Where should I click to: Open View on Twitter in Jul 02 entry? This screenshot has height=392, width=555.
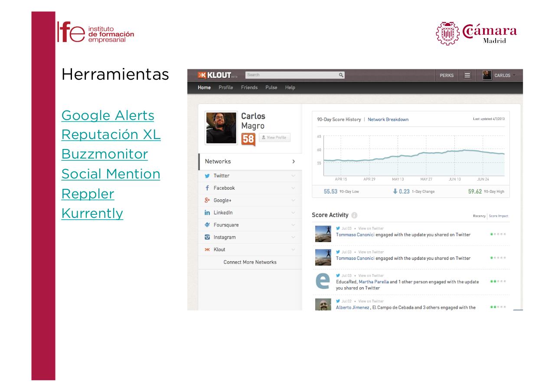371,301
